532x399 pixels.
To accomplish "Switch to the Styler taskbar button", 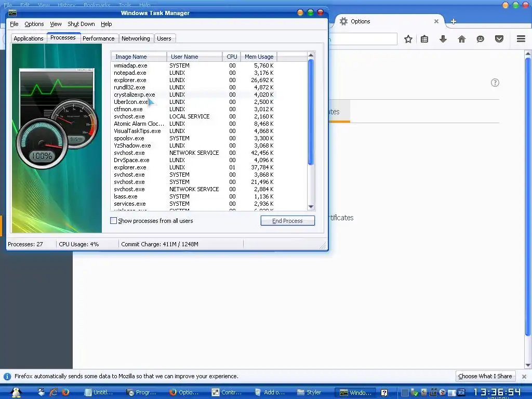I will pos(309,393).
